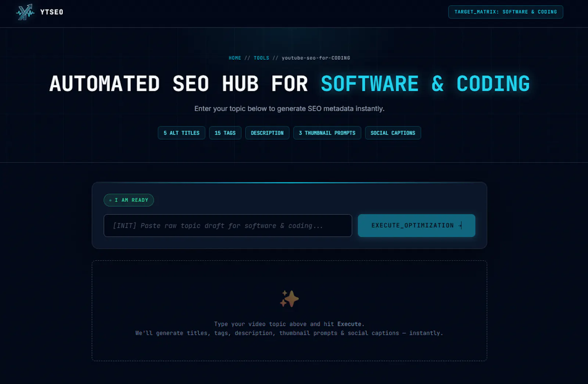This screenshot has height=384, width=588.
Task: Click the 'Enter your topic below' subtitle text
Action: pos(289,109)
